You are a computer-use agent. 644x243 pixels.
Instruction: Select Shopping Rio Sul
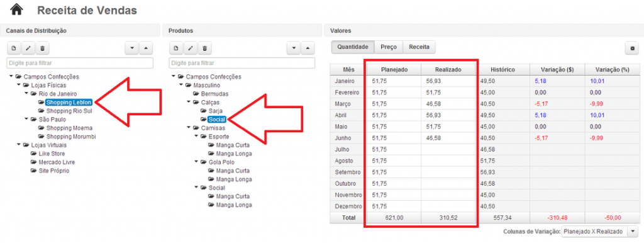tap(69, 111)
